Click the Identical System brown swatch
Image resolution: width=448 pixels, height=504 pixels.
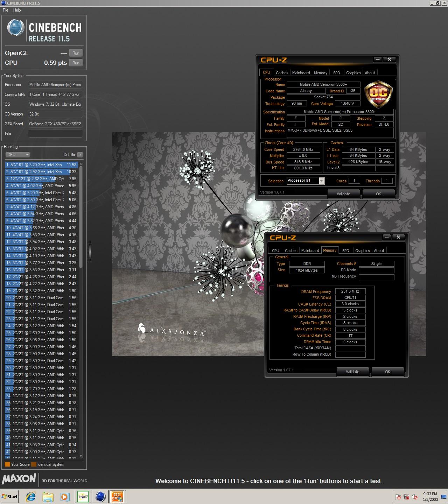coord(34,464)
